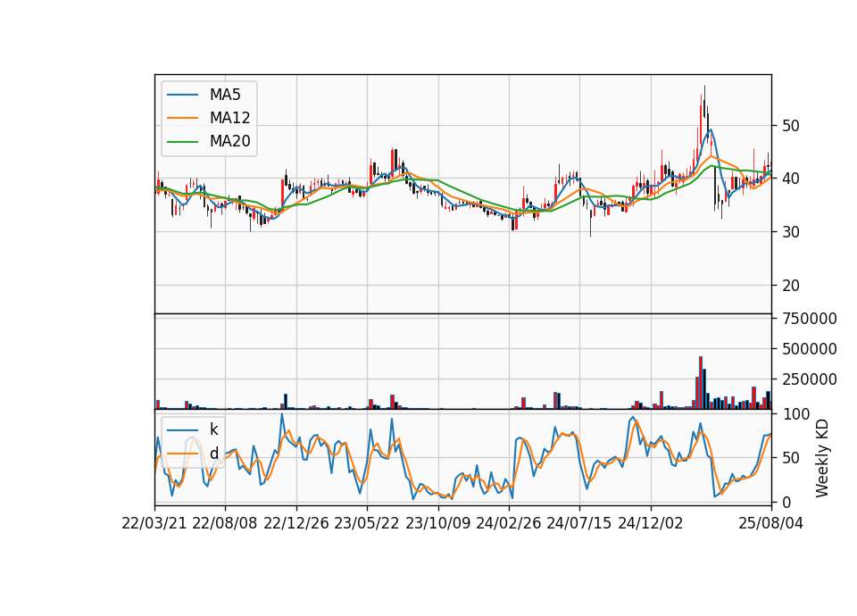857x616 pixels.
Task: Click the MA20 legend label
Action: 229,141
